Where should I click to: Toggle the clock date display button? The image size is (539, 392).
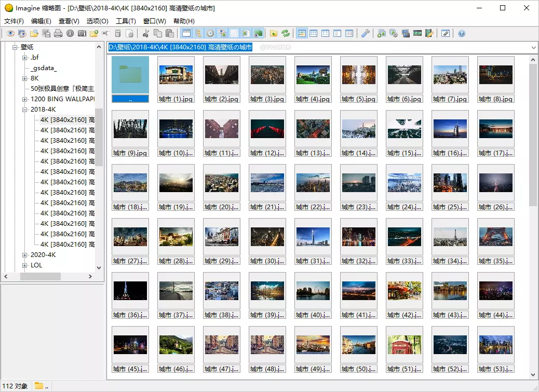pos(210,33)
